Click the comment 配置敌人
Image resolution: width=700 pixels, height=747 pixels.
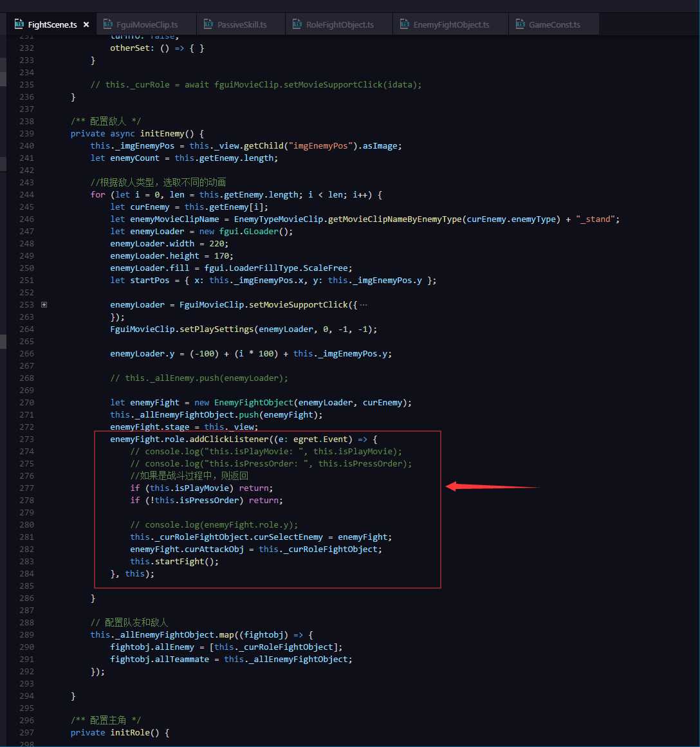(106, 121)
